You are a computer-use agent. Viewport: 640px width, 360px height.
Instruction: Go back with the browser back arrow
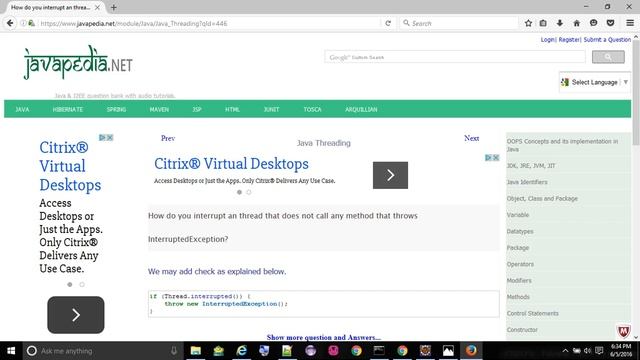[x=10, y=23]
